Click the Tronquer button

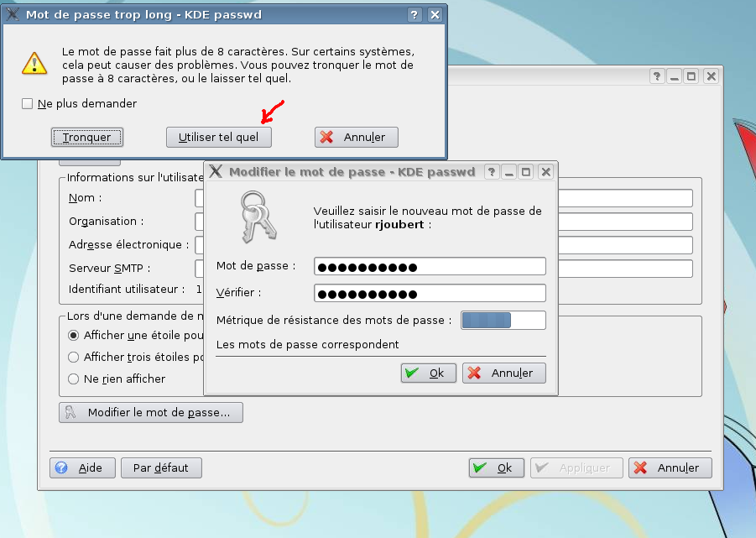coord(86,137)
